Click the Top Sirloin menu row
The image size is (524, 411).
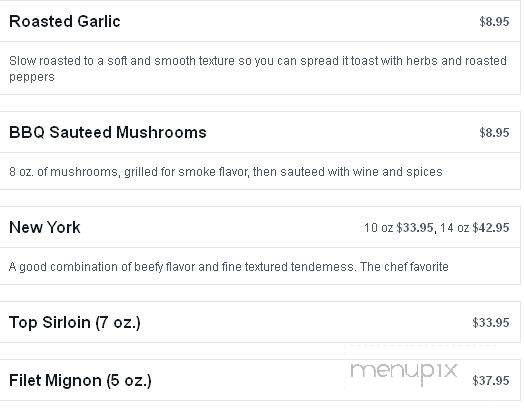[x=260, y=322]
